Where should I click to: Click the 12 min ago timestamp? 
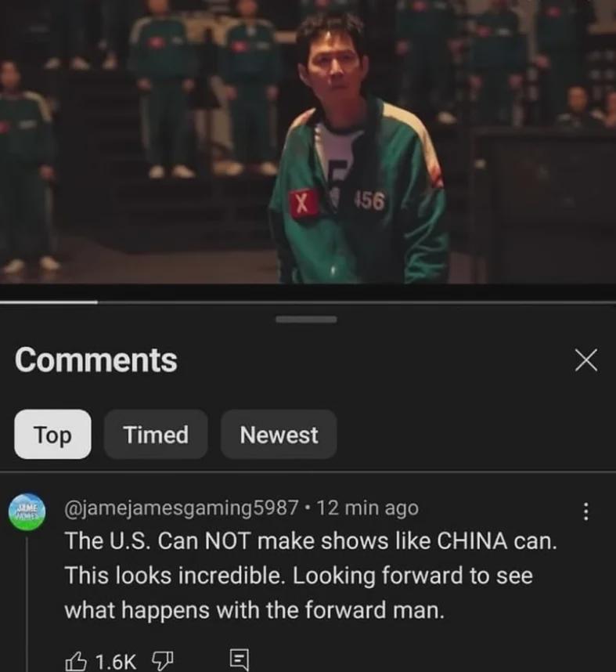pos(368,508)
